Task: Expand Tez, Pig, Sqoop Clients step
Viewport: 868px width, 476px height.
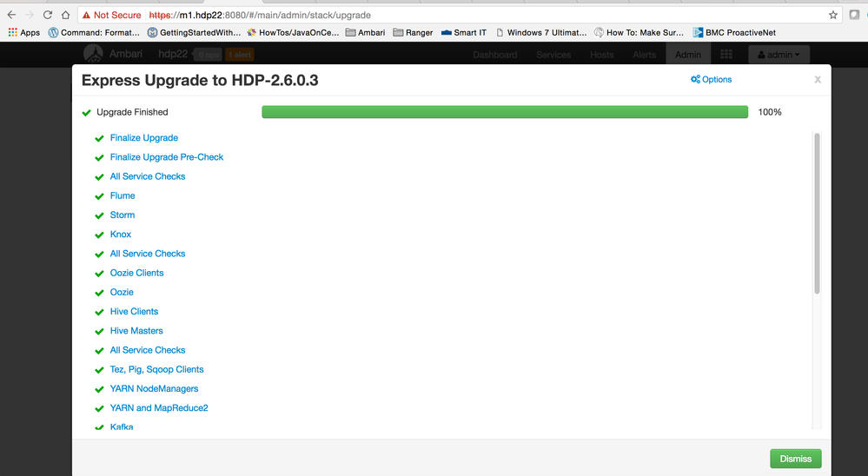Action: click(156, 370)
